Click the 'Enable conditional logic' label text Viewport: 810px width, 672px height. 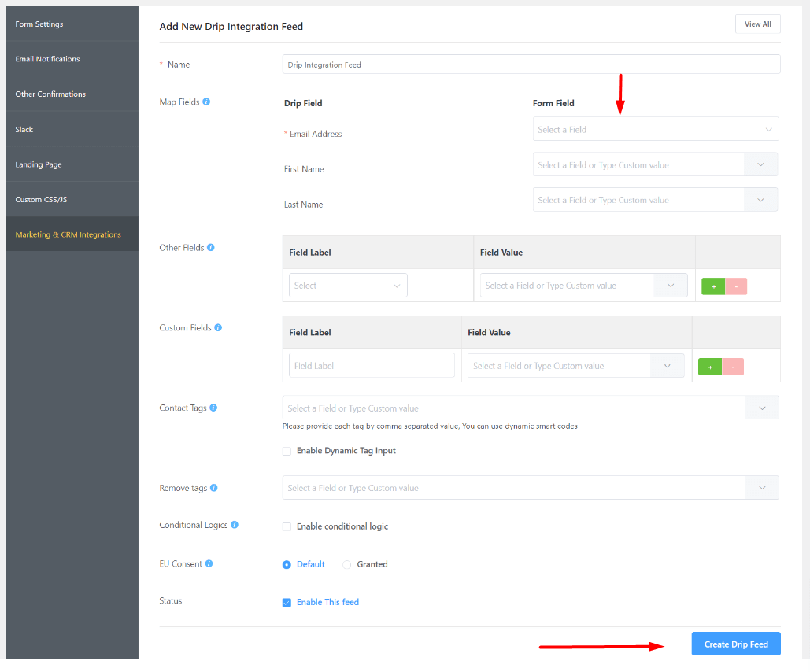(x=342, y=526)
